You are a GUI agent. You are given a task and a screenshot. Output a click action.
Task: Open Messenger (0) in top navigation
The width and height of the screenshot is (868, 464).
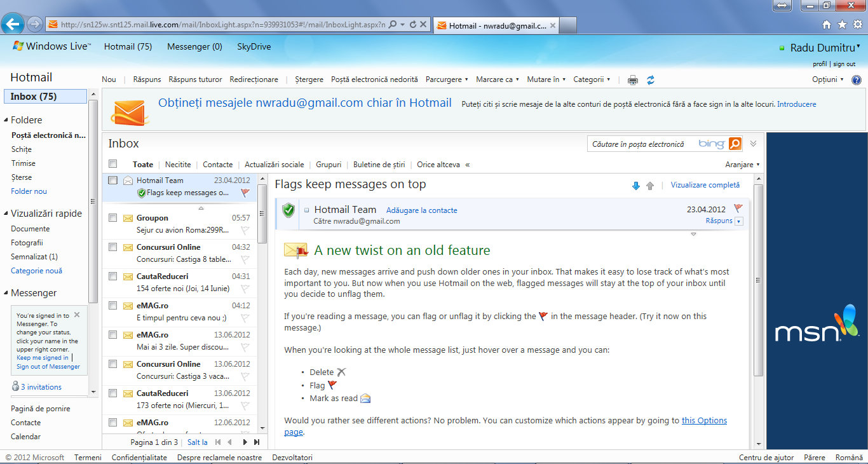click(194, 46)
